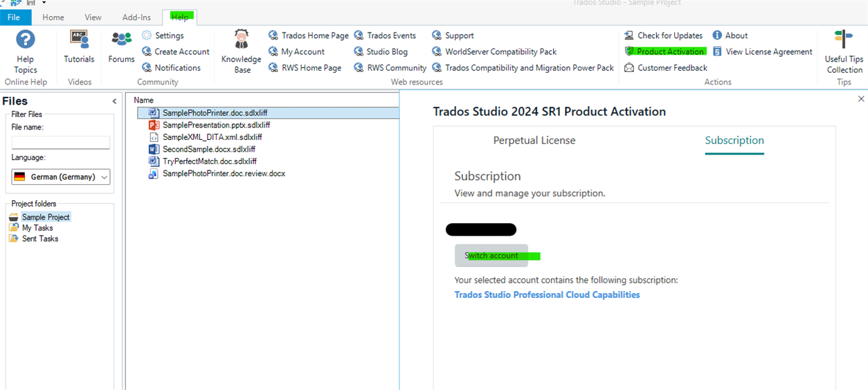Select SamplePhotoPrinter.doc.review.docx file
Screen dimensions: 868x390
point(224,173)
